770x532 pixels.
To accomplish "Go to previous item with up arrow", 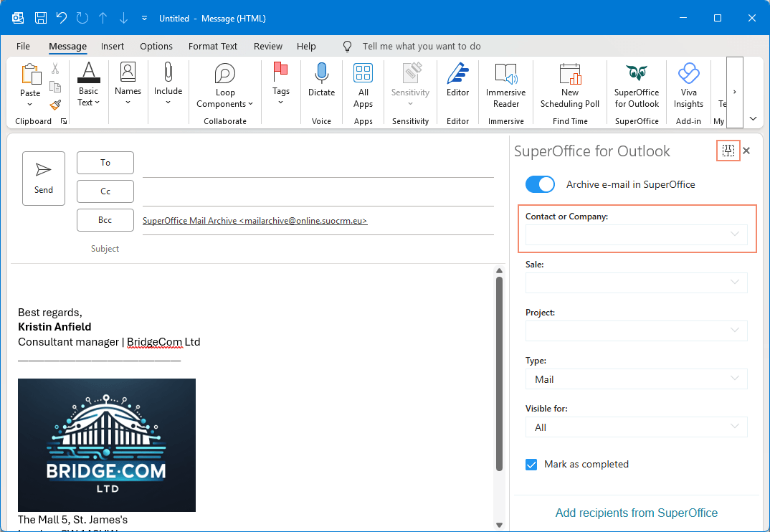I will tap(103, 18).
